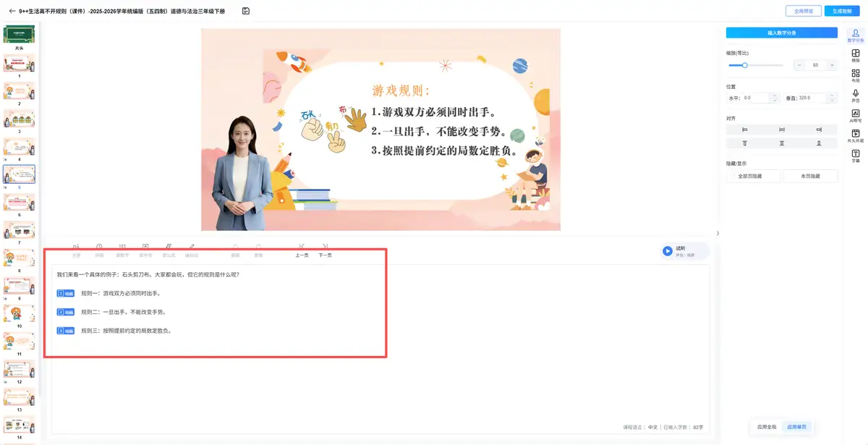
Task: Click the text 规则三：按照提前约定的局数定胜负。
Action: [x=127, y=331]
